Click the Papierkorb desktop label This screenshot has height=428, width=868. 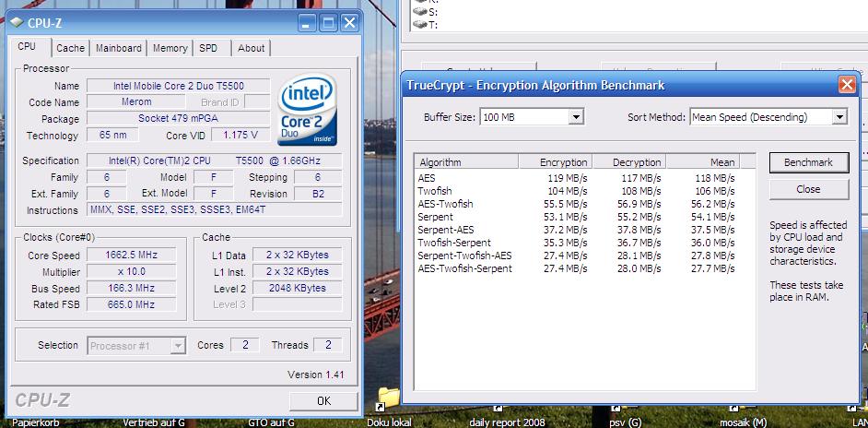pyautogui.click(x=35, y=422)
